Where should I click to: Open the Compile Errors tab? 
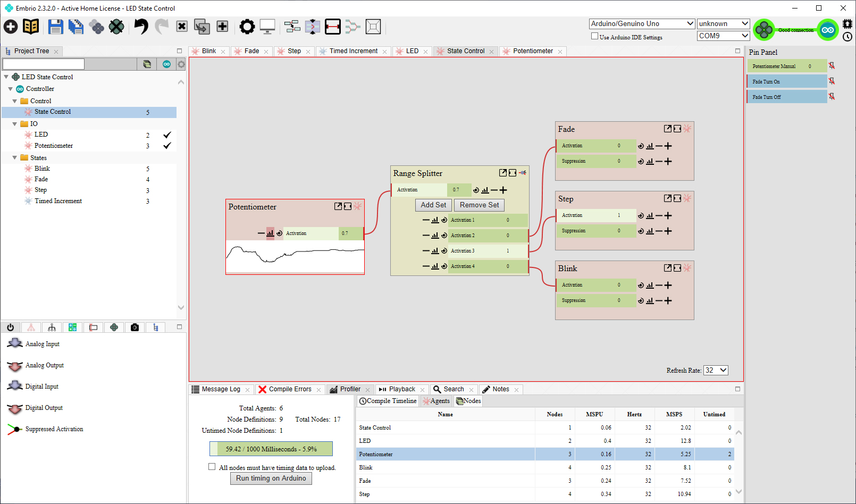[290, 389]
